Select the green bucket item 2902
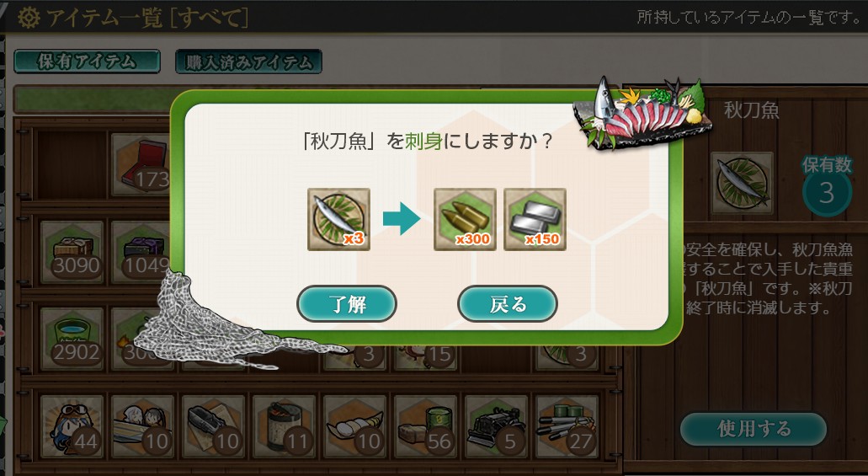 (x=72, y=339)
